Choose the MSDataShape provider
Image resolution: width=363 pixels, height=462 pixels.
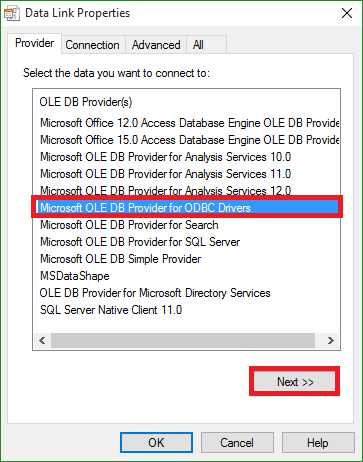point(75,276)
